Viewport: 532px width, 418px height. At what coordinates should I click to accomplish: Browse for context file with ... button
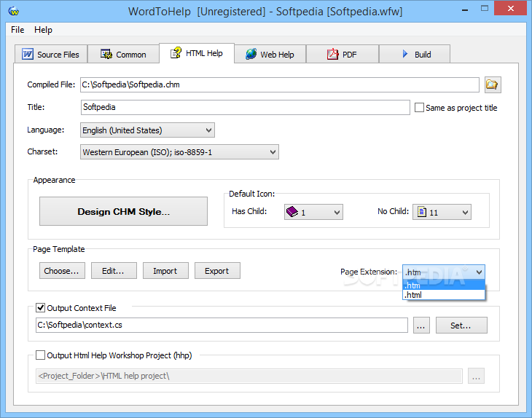421,325
